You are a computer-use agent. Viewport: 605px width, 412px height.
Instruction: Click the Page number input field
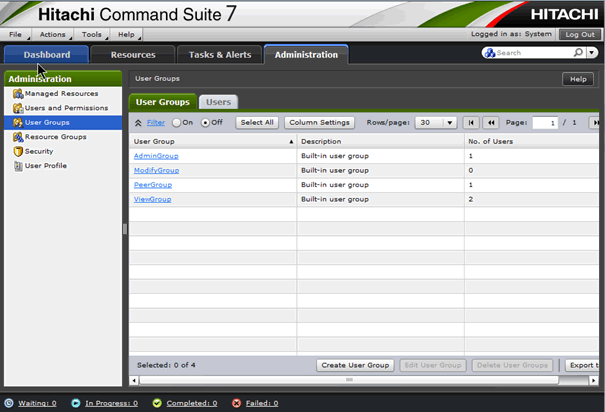coord(544,123)
